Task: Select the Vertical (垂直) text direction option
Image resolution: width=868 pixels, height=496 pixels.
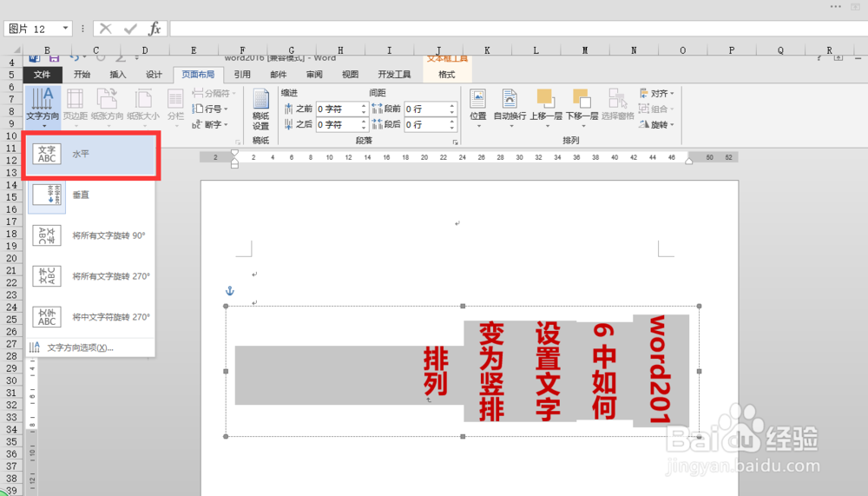Action: pos(91,195)
